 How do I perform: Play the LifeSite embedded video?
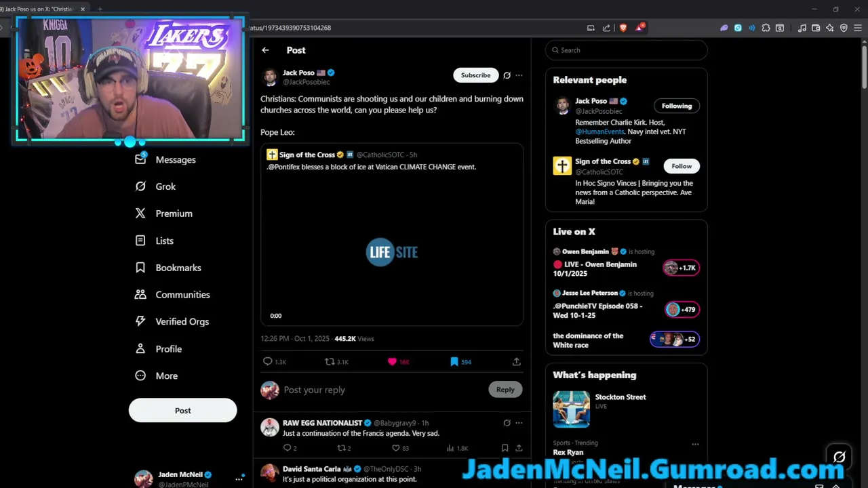[x=392, y=252]
